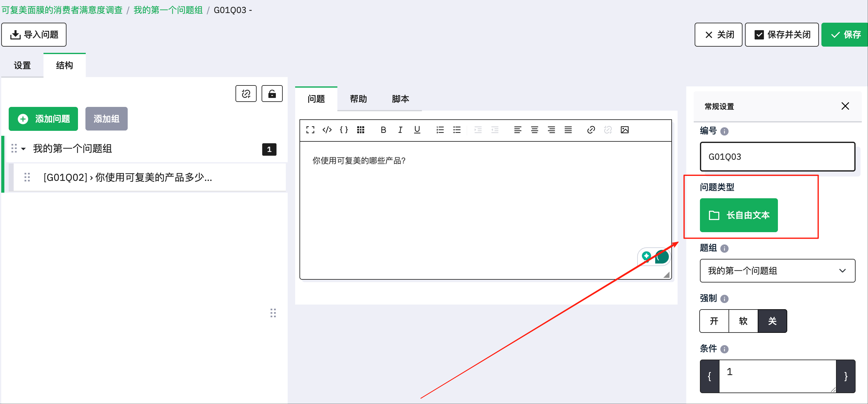
Task: Collapse the 我的第一个问题组 group arrow
Action: [24, 149]
